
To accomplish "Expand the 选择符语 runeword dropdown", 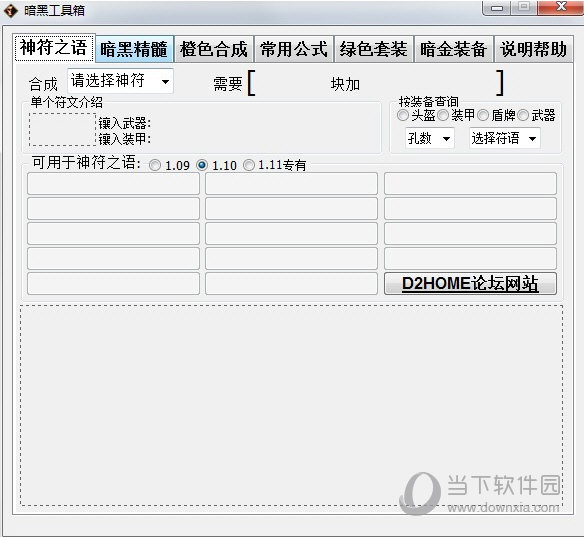I will pyautogui.click(x=505, y=139).
